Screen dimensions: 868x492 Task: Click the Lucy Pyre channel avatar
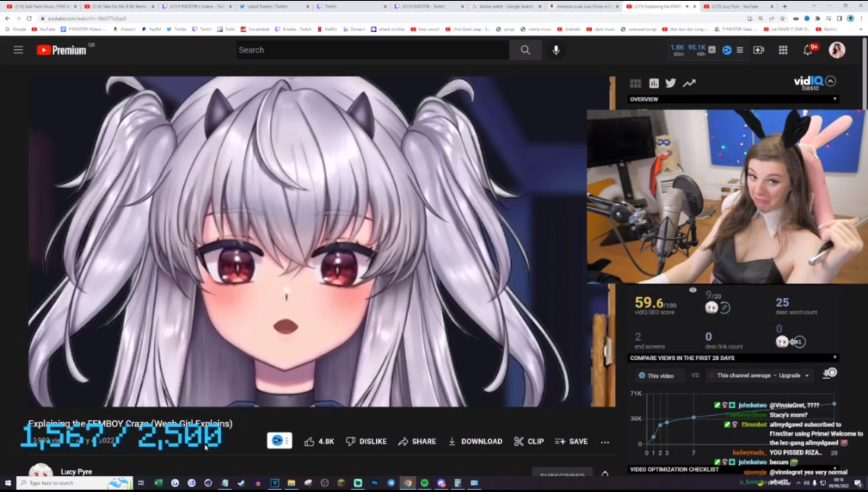pyautogui.click(x=40, y=471)
